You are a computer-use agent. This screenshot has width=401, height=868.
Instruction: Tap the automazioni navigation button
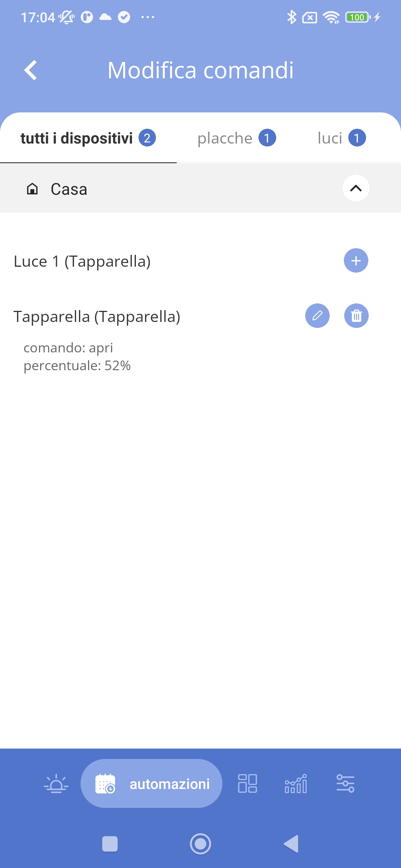pos(151,783)
